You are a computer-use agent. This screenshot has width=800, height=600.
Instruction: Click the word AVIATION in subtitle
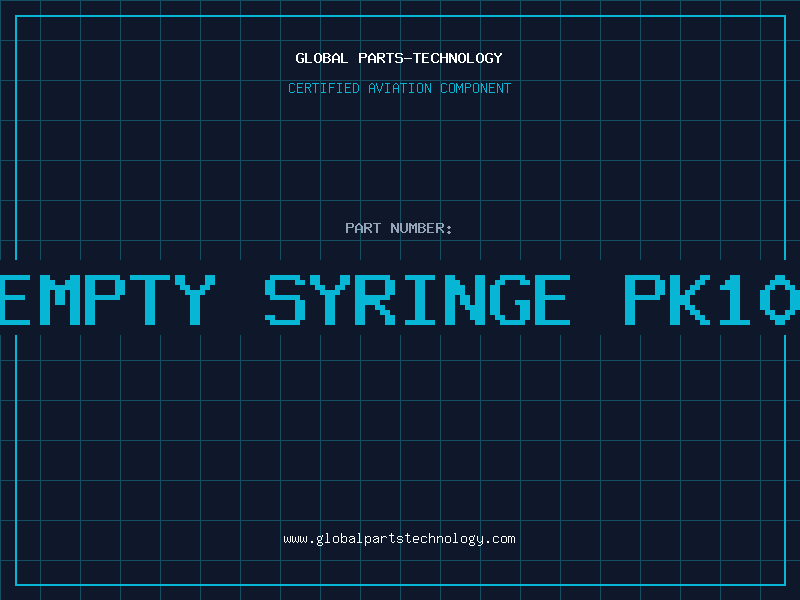400,88
